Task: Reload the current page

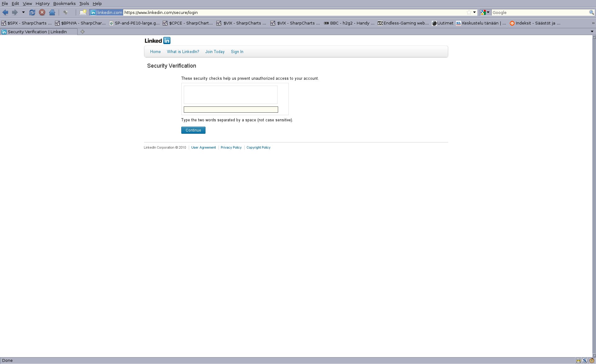Action: coord(32,12)
